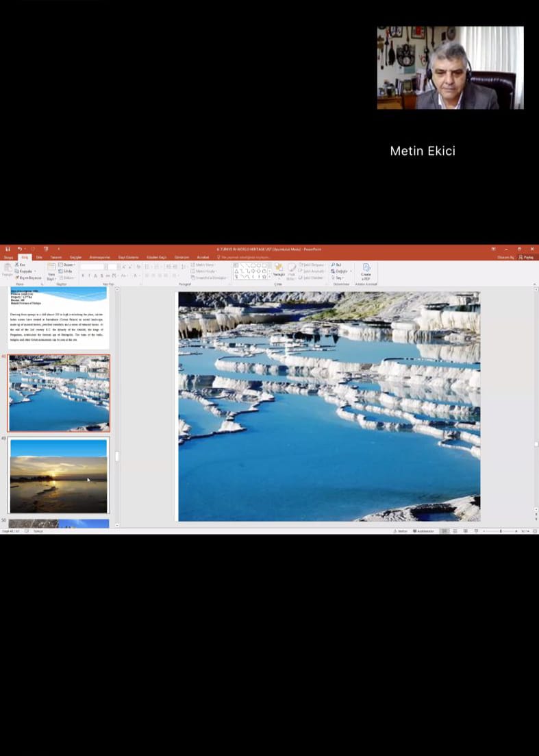Click the Undo arrow in title bar

pyautogui.click(x=20, y=249)
